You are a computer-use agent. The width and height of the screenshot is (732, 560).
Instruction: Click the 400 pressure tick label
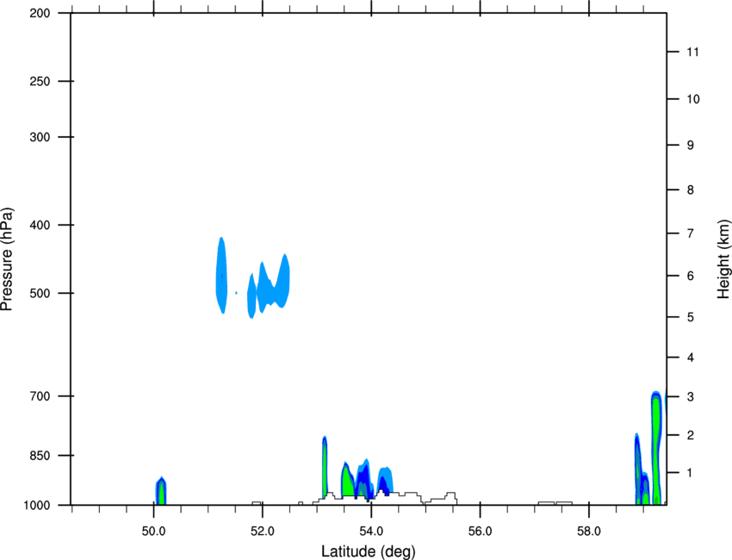coord(40,225)
